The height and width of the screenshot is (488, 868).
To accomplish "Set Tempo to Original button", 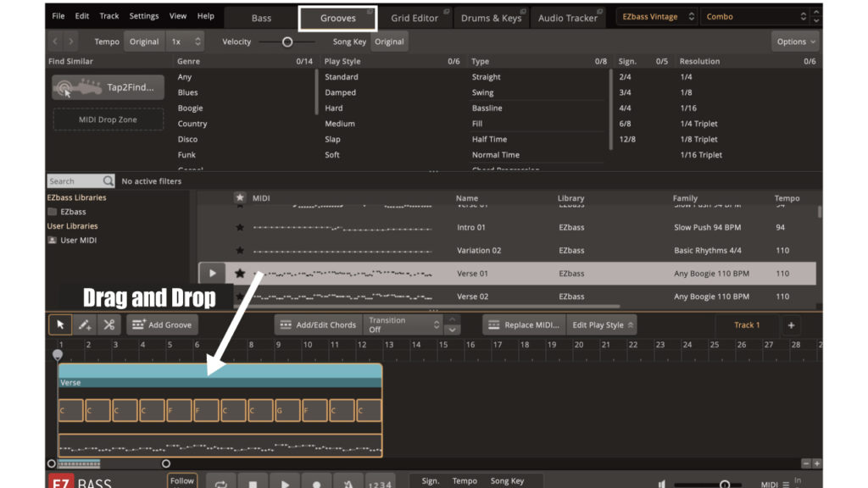I will coord(144,42).
